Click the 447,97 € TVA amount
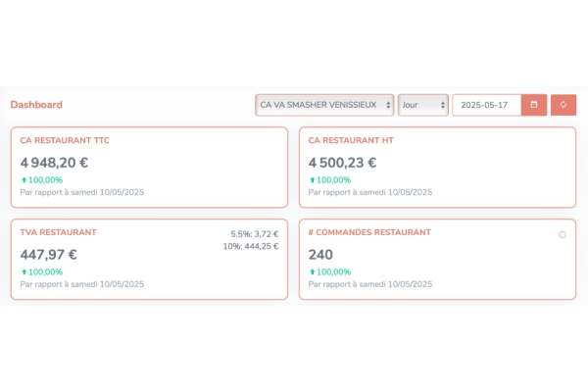 tap(48, 254)
